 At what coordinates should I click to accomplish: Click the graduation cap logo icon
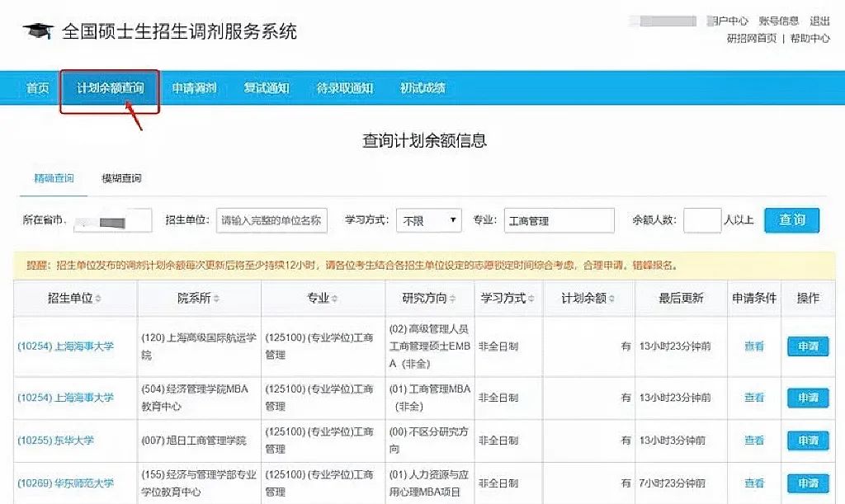pyautogui.click(x=37, y=31)
